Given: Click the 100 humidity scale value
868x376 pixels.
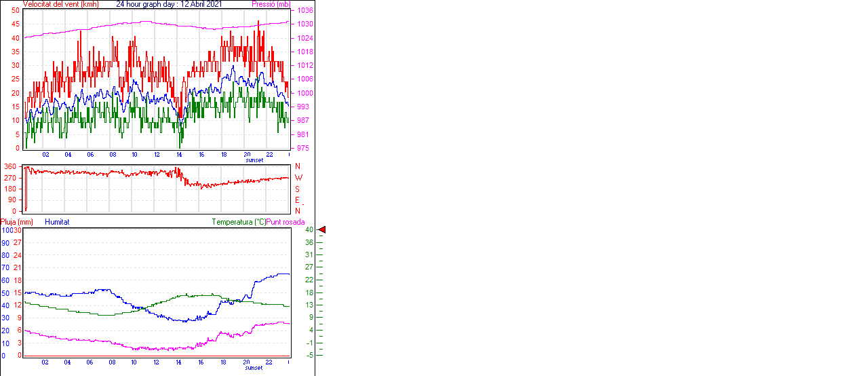Looking at the screenshot, I should tap(6, 231).
